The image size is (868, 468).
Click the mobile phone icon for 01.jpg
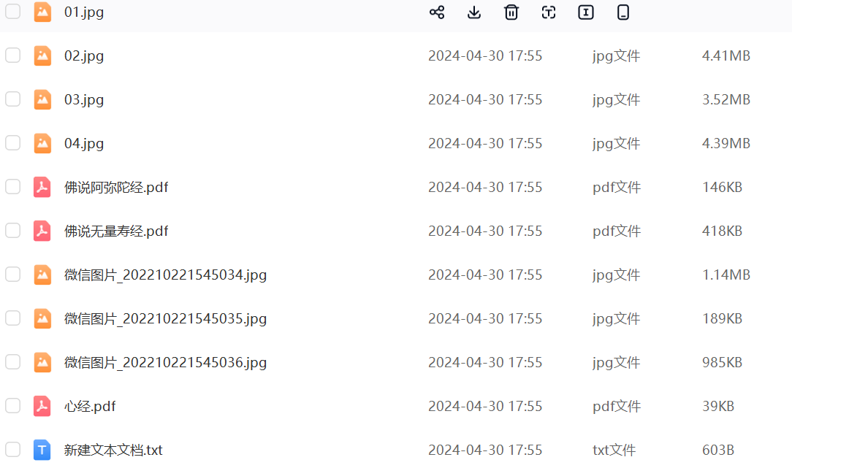pos(623,12)
